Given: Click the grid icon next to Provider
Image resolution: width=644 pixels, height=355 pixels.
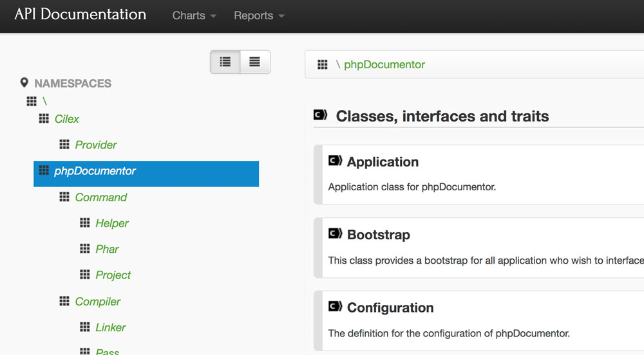Looking at the screenshot, I should coord(64,145).
